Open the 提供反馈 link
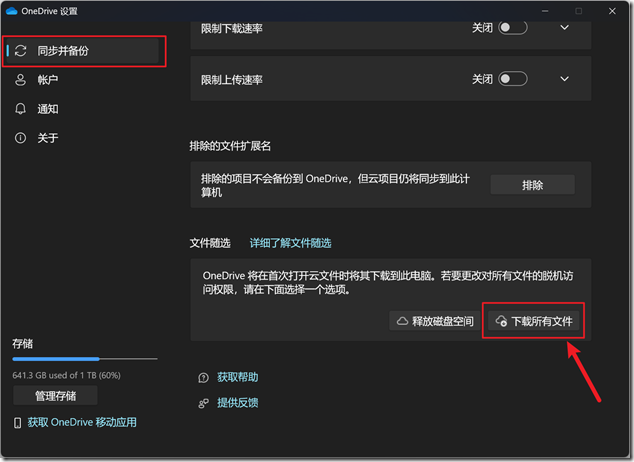Screen dimensions: 634x462 [238, 403]
